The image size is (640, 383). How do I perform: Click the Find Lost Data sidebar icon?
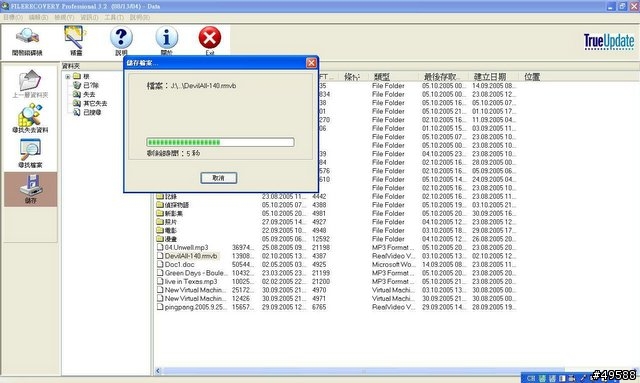tap(30, 118)
